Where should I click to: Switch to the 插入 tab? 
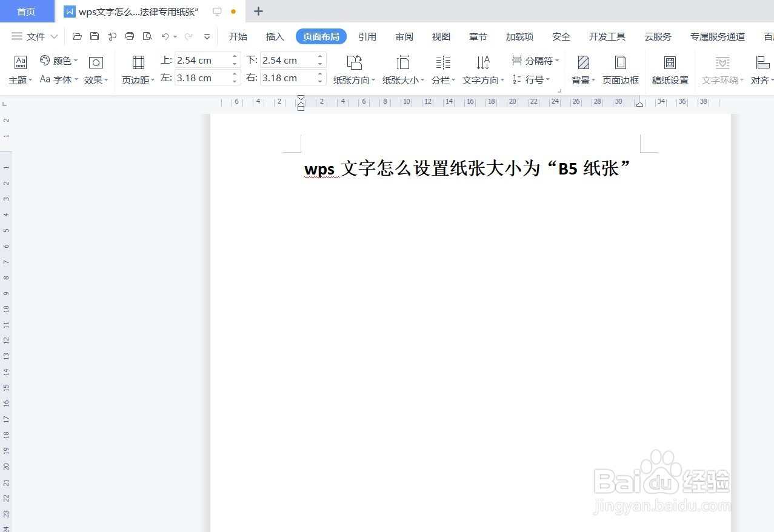275,36
